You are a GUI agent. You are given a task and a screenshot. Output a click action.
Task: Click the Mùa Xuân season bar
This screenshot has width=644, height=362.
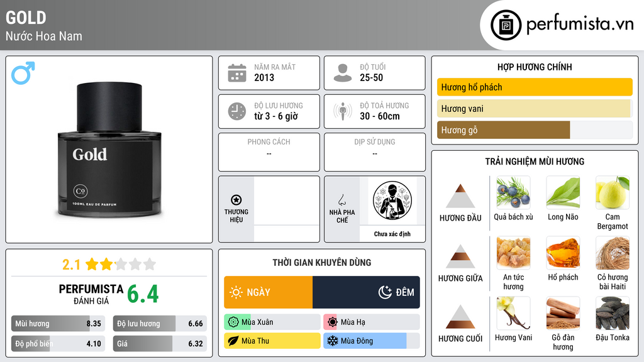[272, 322]
